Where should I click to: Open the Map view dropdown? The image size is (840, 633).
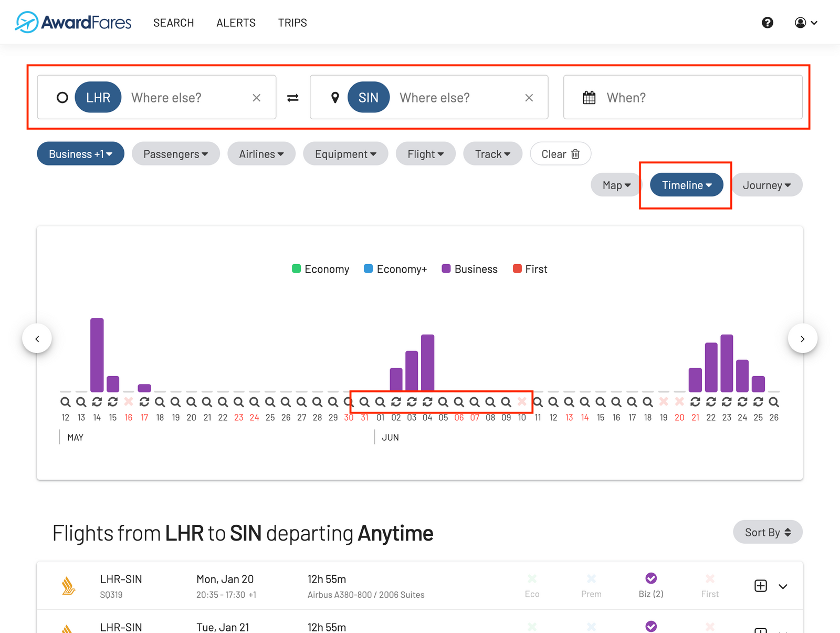coord(616,185)
